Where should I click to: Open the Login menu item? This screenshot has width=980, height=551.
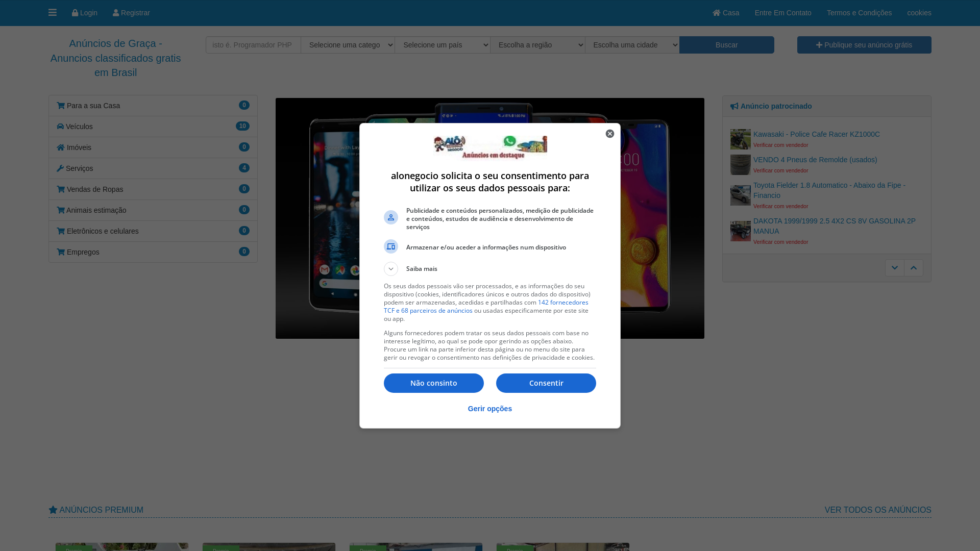coord(85,13)
